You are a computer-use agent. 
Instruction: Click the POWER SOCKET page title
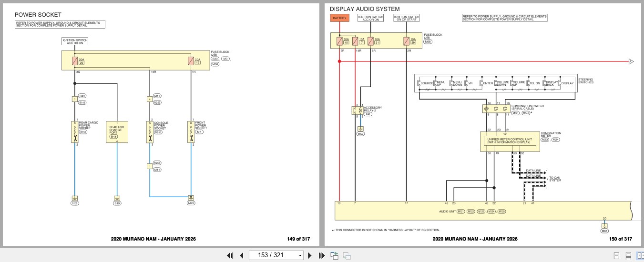tap(38, 15)
